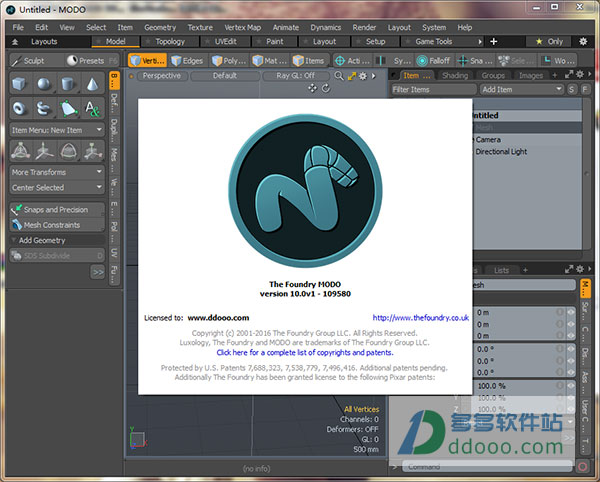Viewport: 600px width, 482px height.
Task: Switch to Polygons selection mode
Action: 229,60
